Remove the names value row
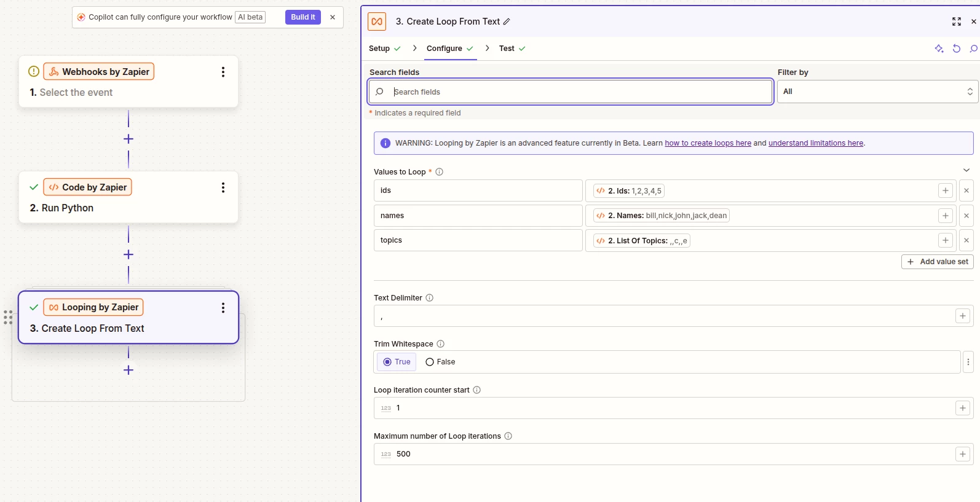Screen dimensions: 980x502 pyautogui.click(x=966, y=216)
